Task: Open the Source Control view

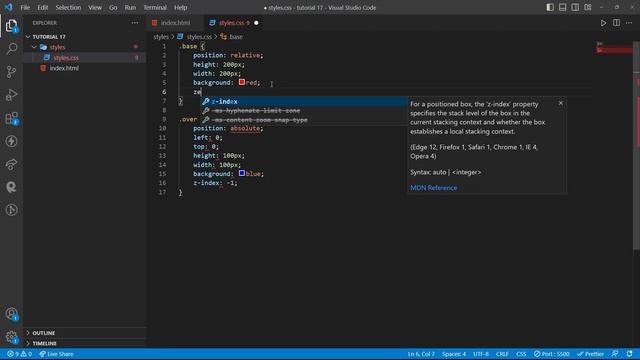Action: click(x=11, y=72)
